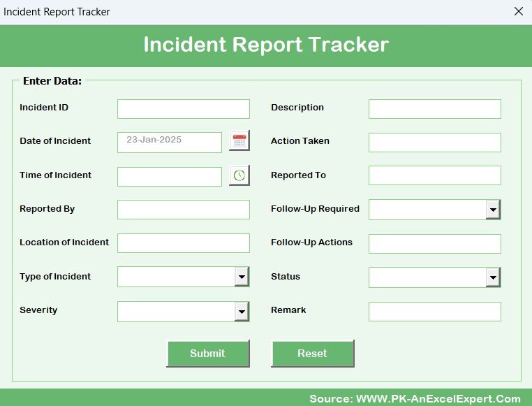Click into the Remark field
This screenshot has width=532, height=406.
(x=435, y=312)
